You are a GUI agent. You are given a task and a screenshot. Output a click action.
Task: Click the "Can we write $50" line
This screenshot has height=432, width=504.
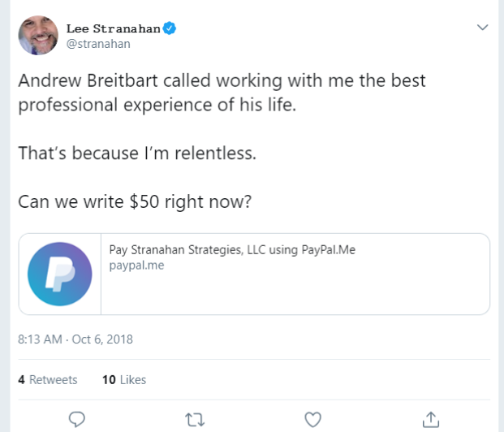pyautogui.click(x=134, y=200)
